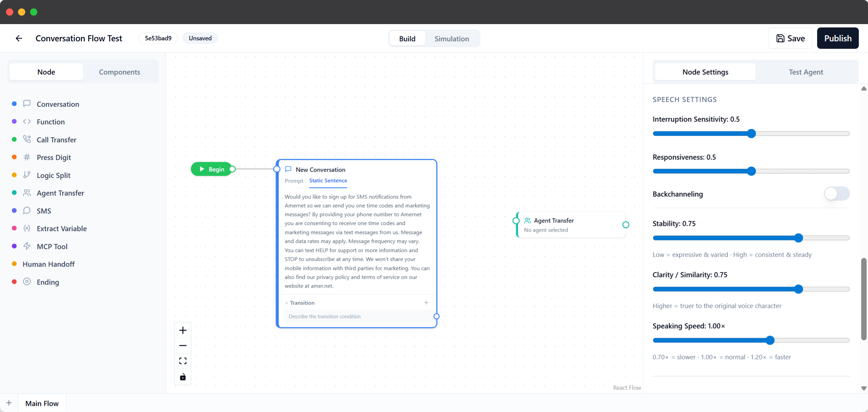Screen dimensions: 868x412
Task: Click the back arrow icon
Action: click(x=19, y=38)
